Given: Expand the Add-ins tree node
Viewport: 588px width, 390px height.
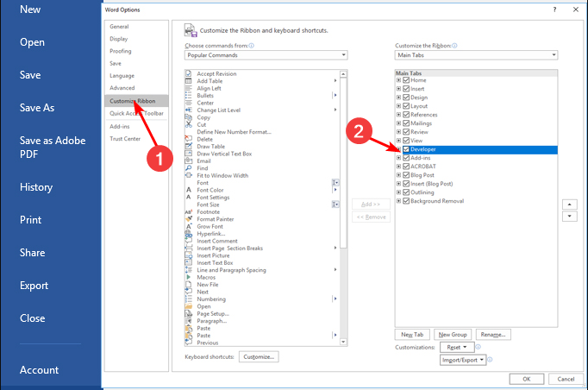Looking at the screenshot, I should 398,158.
